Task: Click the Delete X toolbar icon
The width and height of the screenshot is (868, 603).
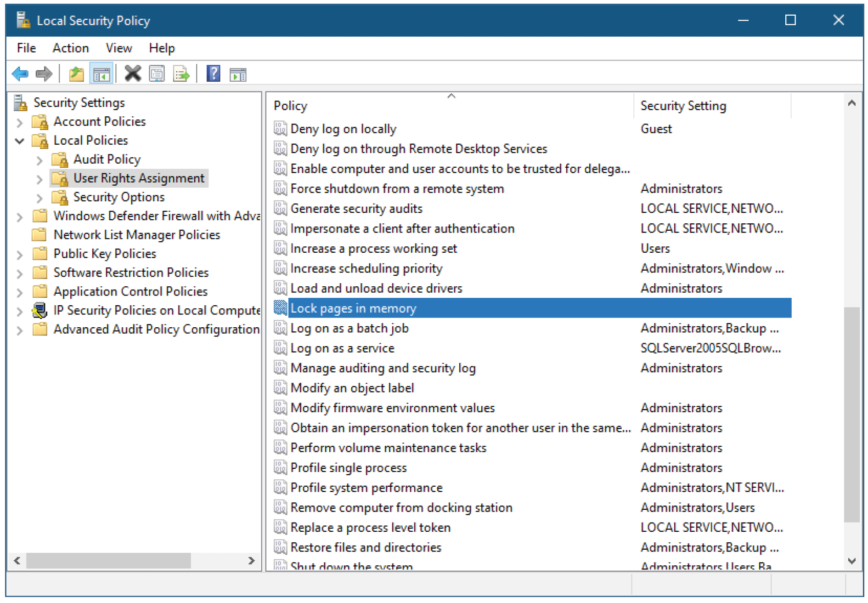Action: tap(133, 74)
